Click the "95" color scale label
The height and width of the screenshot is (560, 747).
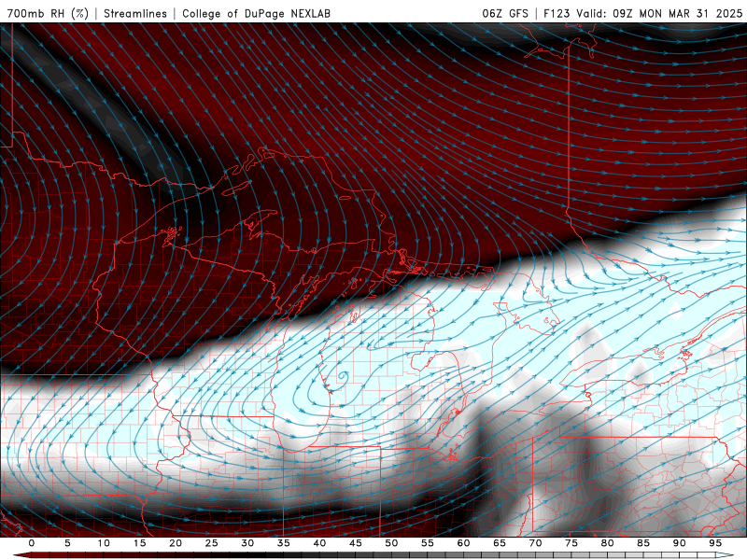tap(715, 543)
